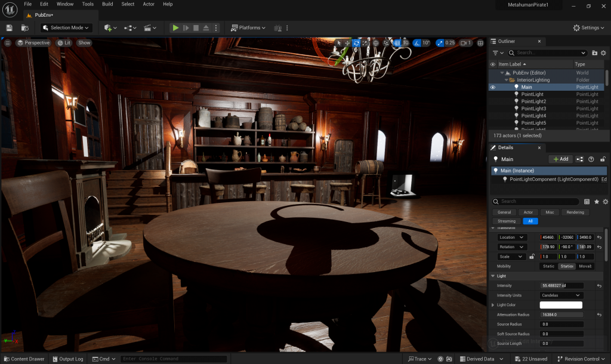Add a new folder in Outliner
The image size is (611, 364).
click(595, 53)
